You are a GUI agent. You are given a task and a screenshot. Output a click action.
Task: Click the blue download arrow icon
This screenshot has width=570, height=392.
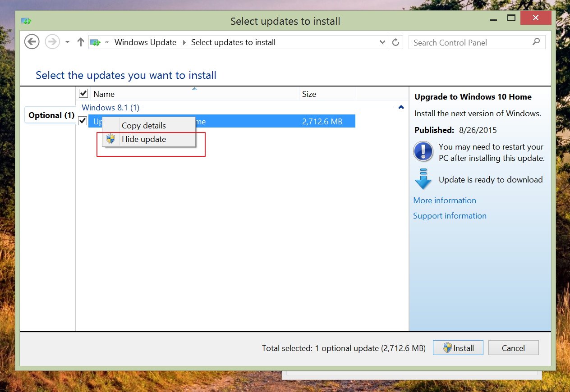(x=423, y=179)
